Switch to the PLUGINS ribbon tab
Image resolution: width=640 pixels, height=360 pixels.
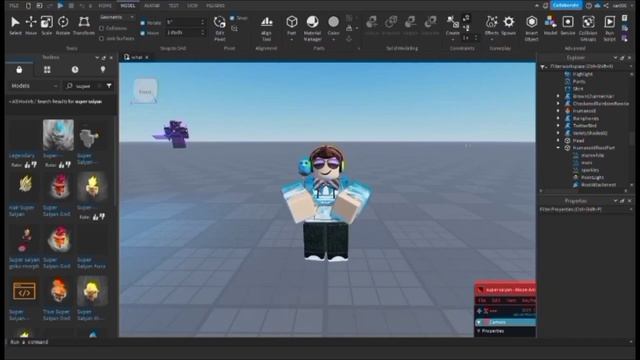pos(215,6)
